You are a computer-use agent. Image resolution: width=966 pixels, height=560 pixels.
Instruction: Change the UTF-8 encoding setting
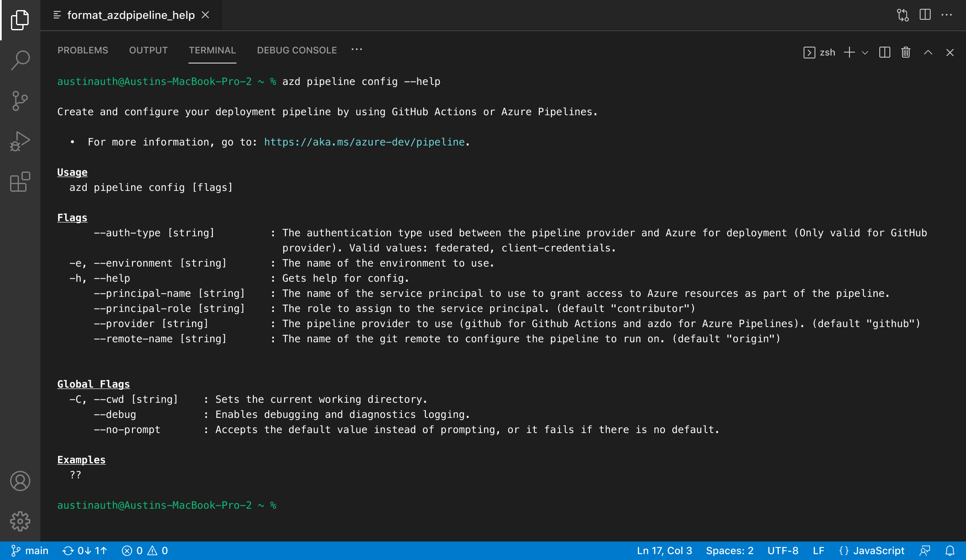click(783, 550)
